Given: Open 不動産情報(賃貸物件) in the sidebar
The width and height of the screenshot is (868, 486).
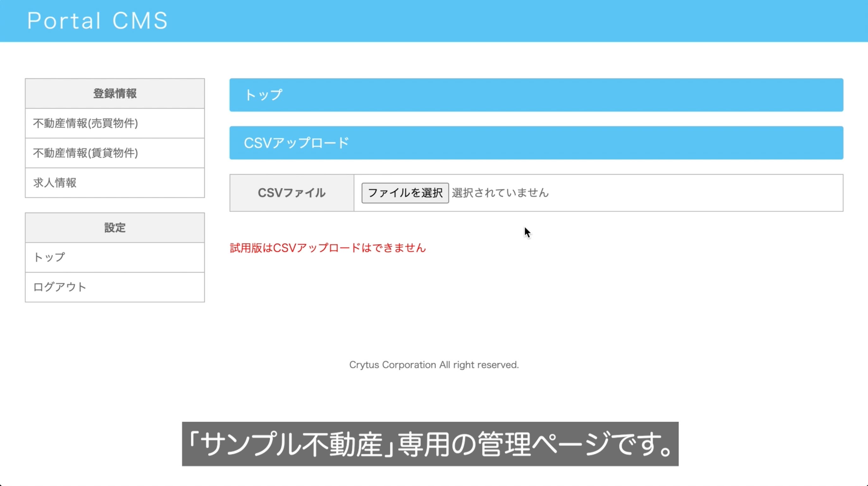Looking at the screenshot, I should point(85,153).
